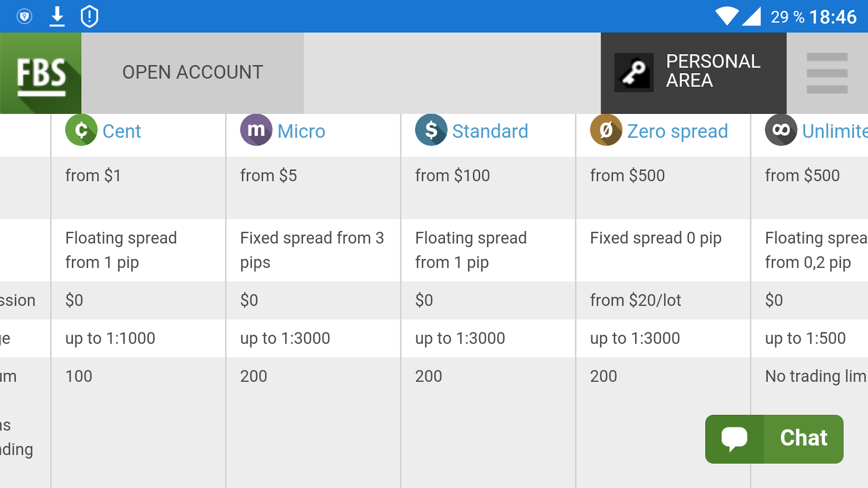Viewport: 868px width, 488px height.
Task: Open the Micro account link
Action: pyautogui.click(x=301, y=131)
